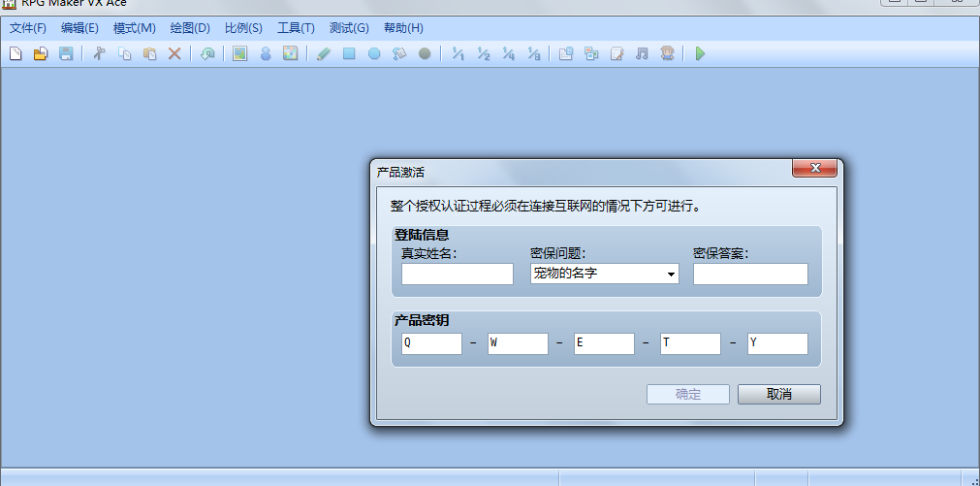The image size is (980, 486).
Task: Open the 比例(S) menu
Action: 243,28
